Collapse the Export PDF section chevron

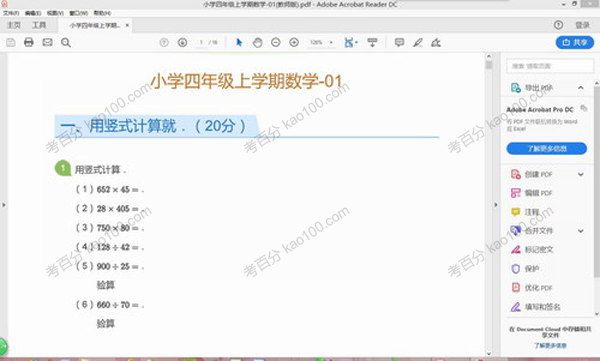(x=581, y=88)
